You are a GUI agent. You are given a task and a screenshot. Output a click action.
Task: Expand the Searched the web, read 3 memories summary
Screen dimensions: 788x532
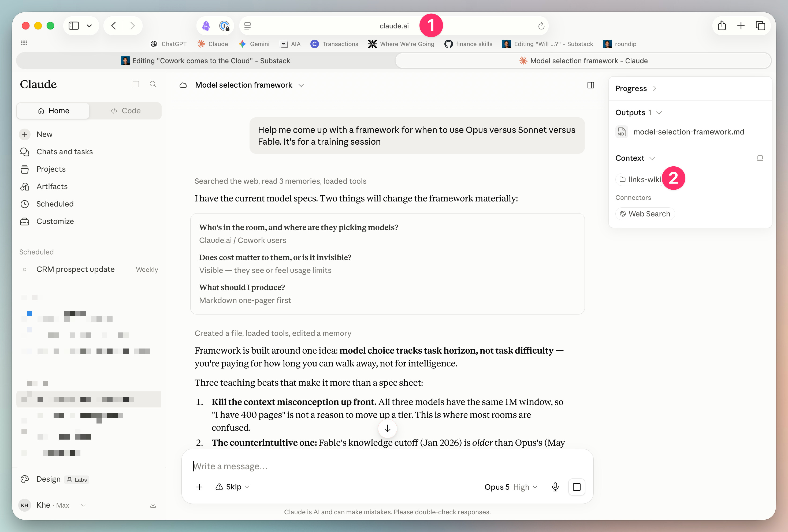(x=280, y=181)
